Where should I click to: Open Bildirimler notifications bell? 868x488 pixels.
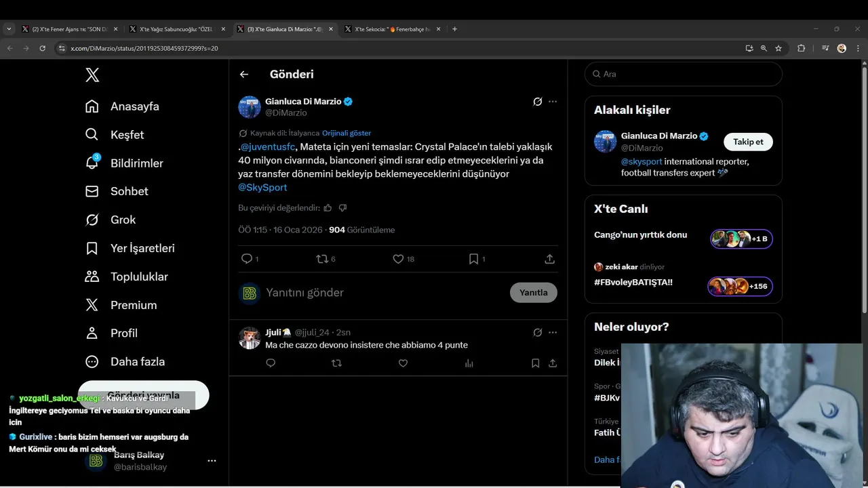(92, 163)
